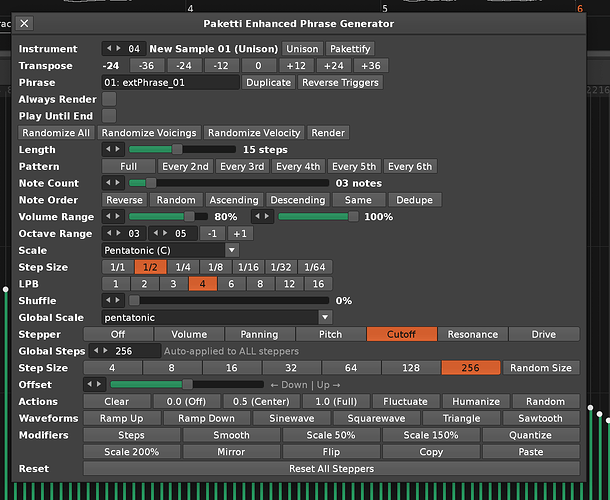Click the Reverse Triggers button
The width and height of the screenshot is (610, 500).
340,82
